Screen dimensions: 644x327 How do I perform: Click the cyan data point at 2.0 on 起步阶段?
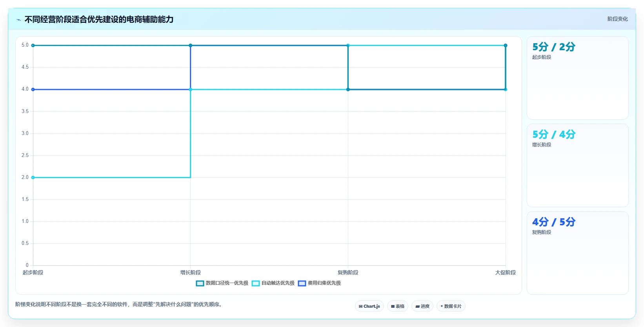[x=33, y=177]
